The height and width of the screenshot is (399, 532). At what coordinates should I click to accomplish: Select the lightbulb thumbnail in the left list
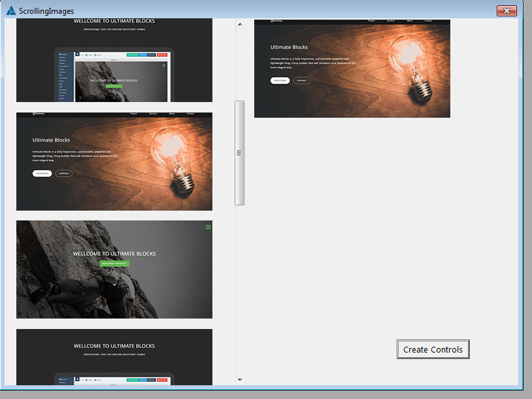coord(114,162)
